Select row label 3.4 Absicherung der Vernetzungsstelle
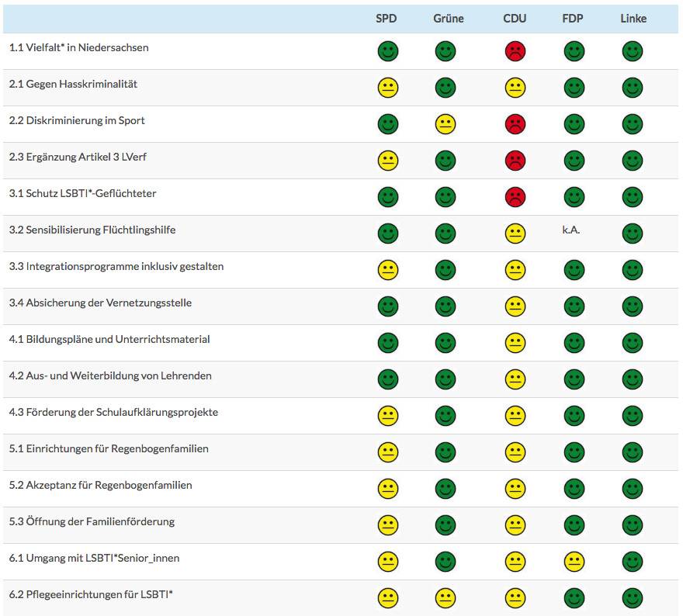 click(x=100, y=303)
